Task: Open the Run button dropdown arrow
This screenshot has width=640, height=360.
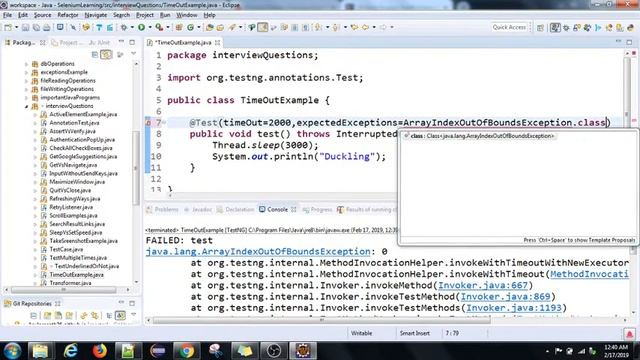Action: click(x=150, y=27)
